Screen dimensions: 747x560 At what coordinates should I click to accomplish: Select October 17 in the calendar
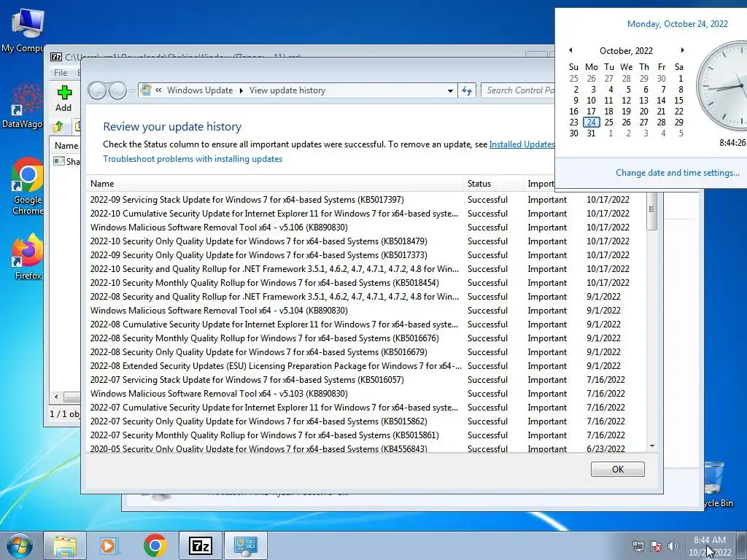[591, 112]
